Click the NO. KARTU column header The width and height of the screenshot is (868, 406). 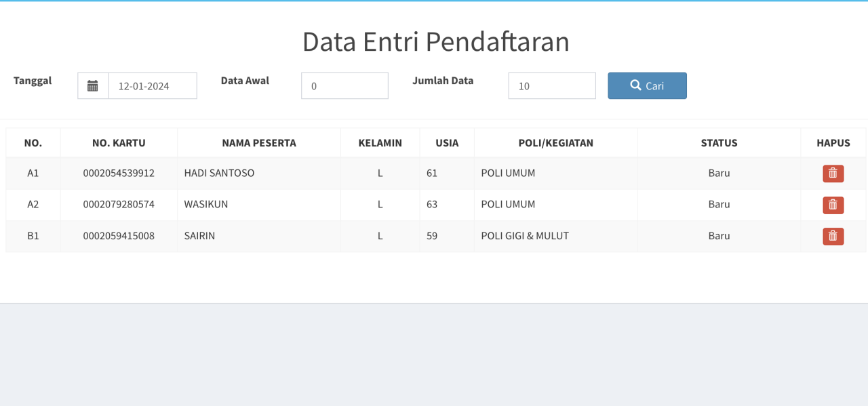point(119,143)
